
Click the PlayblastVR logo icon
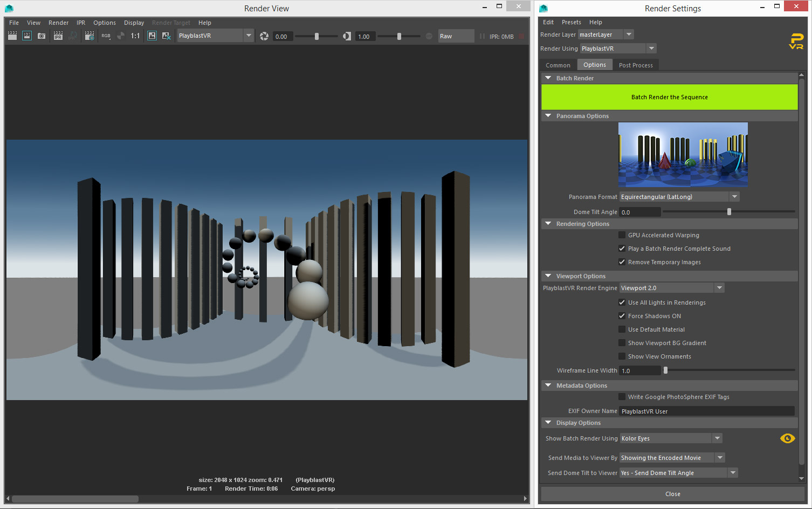point(796,42)
